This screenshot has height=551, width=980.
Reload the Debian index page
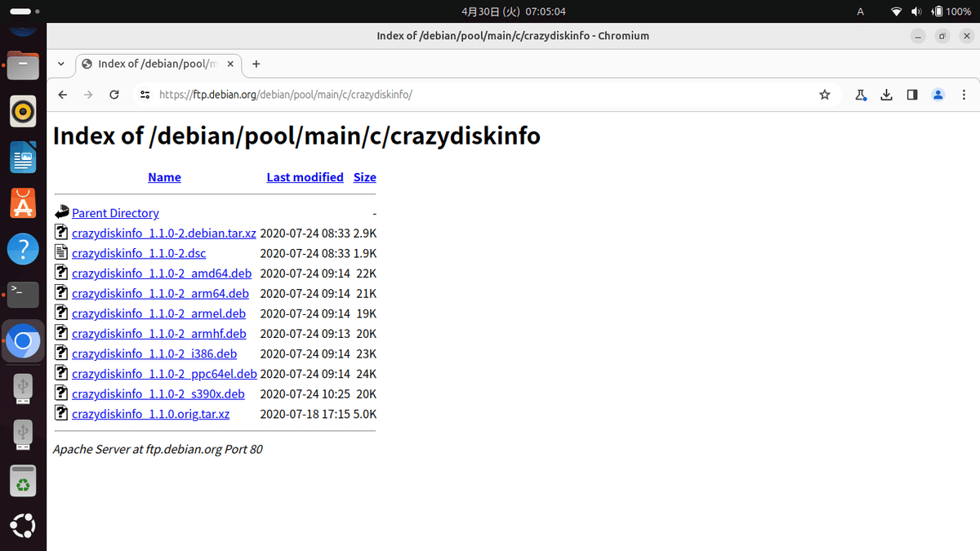[114, 95]
